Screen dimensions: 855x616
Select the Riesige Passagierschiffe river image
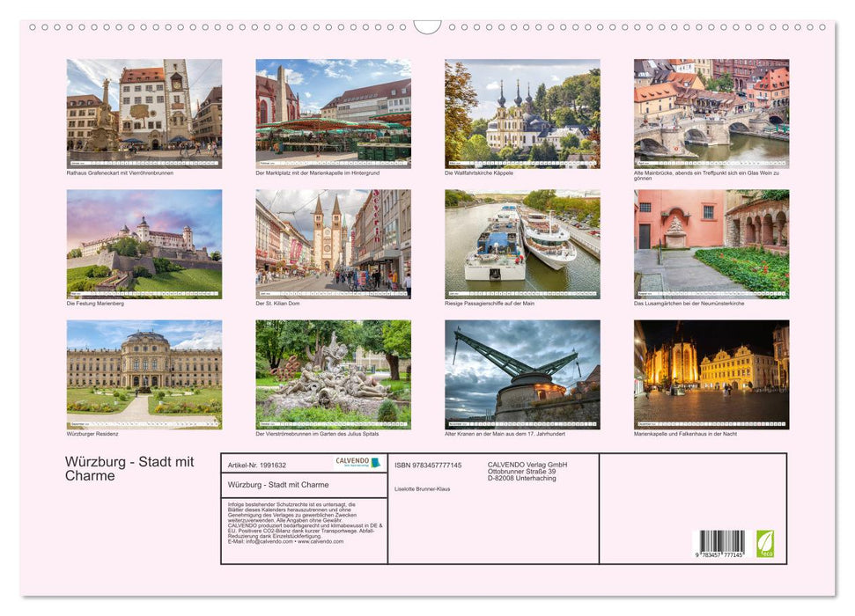coord(521,245)
